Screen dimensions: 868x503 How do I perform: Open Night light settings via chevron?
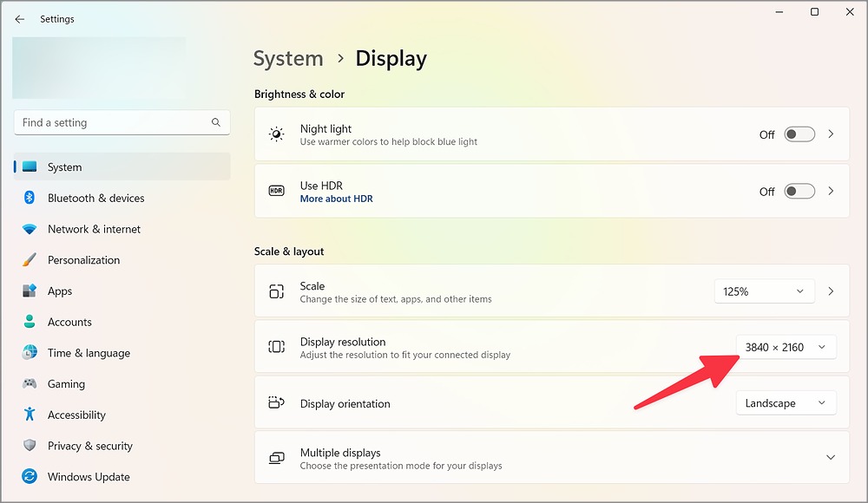pyautogui.click(x=831, y=134)
